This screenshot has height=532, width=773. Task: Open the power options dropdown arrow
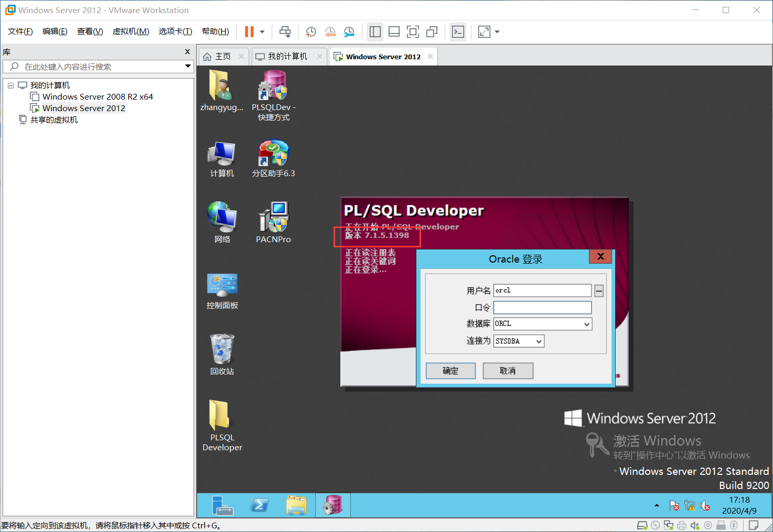pyautogui.click(x=262, y=32)
